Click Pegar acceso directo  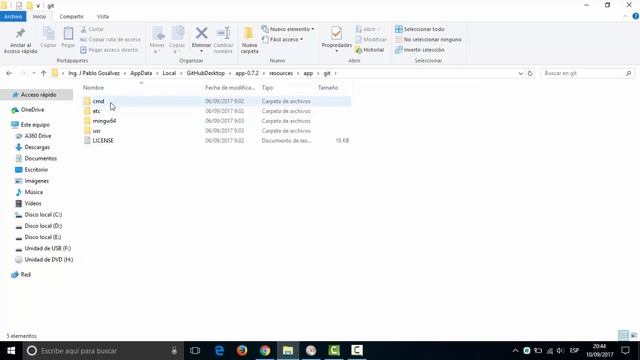(109, 50)
